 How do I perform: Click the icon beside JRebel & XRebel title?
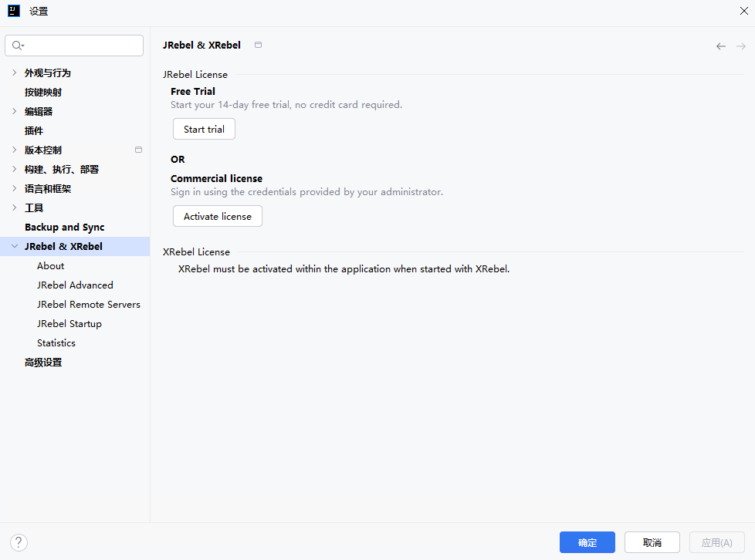258,45
